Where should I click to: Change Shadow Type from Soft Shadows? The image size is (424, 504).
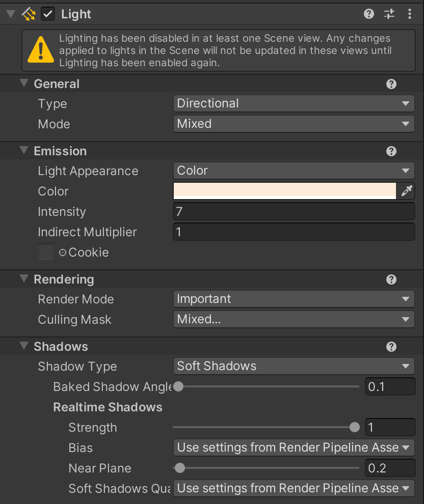tap(294, 366)
